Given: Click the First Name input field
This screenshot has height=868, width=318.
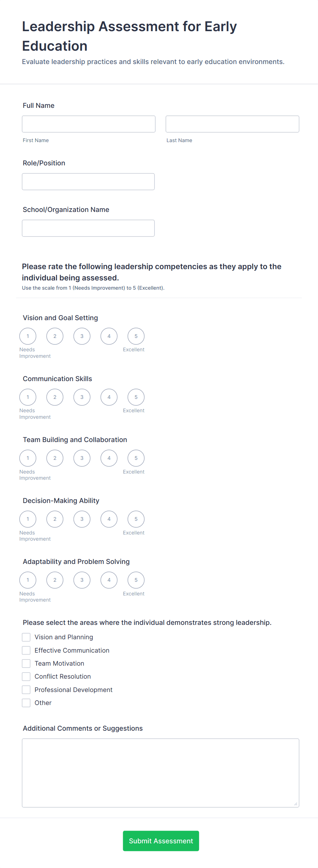Looking at the screenshot, I should (88, 124).
